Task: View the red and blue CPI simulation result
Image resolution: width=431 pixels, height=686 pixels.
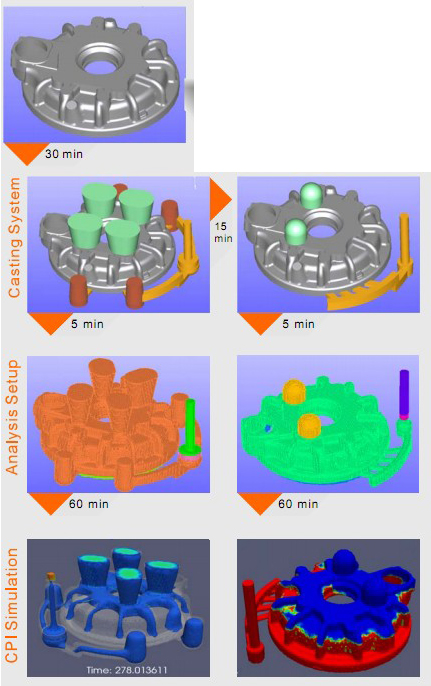Action: click(x=328, y=608)
